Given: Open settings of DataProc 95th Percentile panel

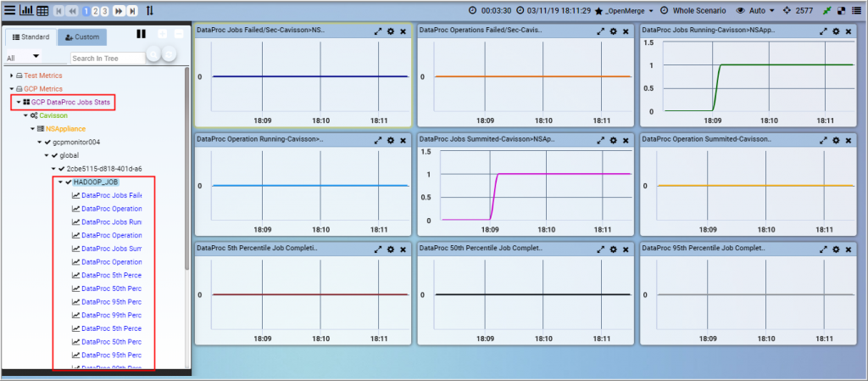Looking at the screenshot, I should pyautogui.click(x=836, y=249).
